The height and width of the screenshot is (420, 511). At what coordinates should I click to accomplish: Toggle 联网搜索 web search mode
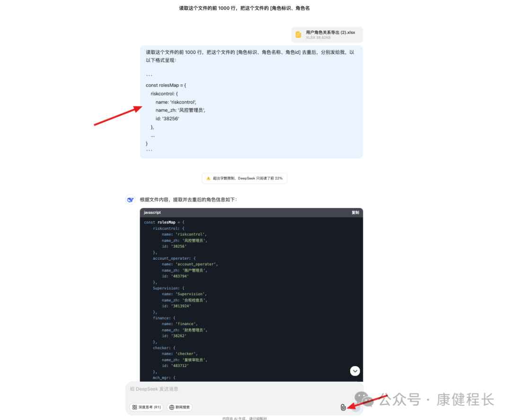point(180,407)
